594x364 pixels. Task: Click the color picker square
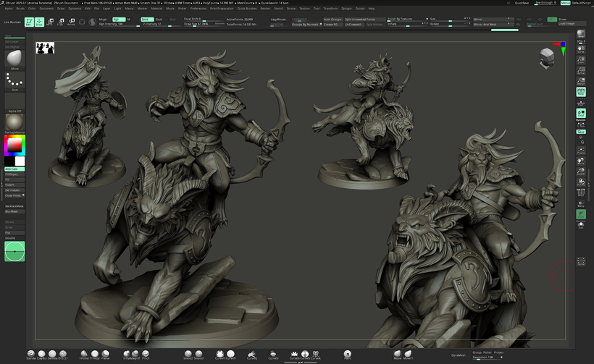14,145
